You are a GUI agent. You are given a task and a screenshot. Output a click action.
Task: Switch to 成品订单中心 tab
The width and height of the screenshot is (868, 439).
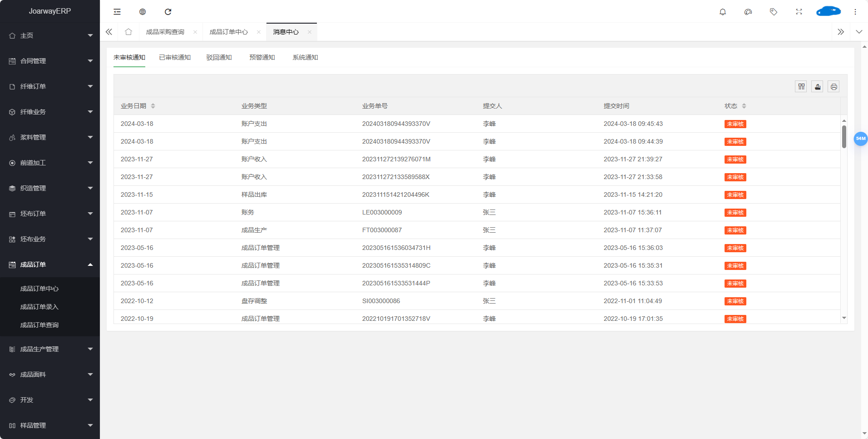(229, 32)
